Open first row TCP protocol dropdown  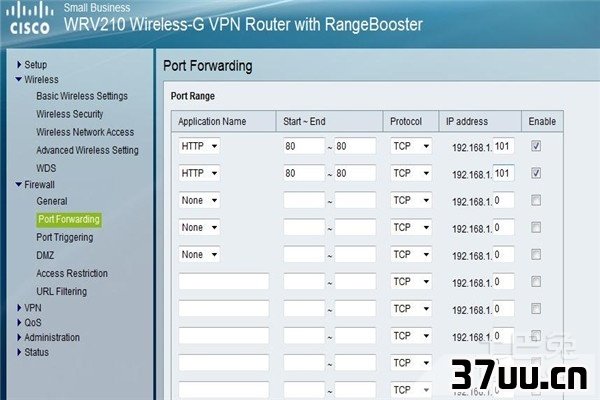point(411,146)
